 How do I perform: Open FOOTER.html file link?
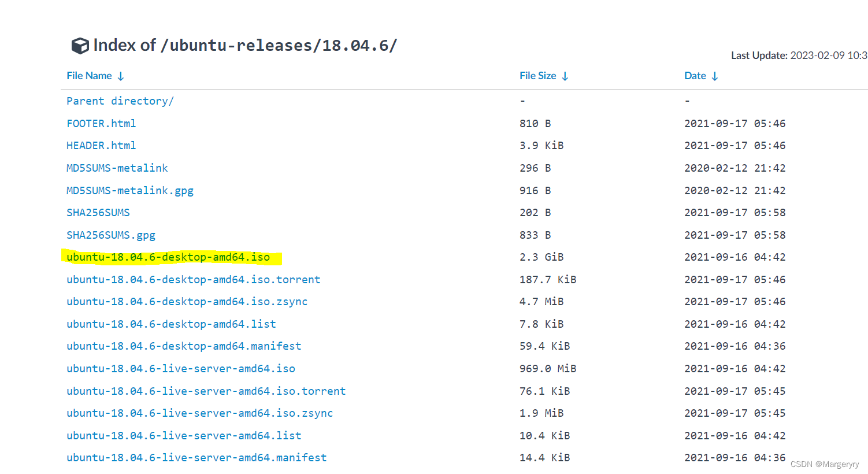coord(101,123)
